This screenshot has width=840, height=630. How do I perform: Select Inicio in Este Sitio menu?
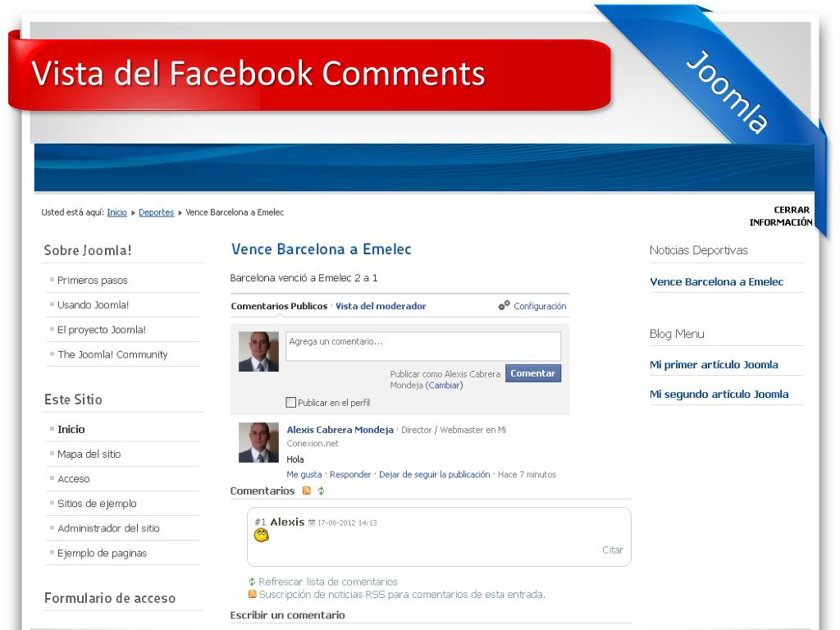tap(71, 429)
